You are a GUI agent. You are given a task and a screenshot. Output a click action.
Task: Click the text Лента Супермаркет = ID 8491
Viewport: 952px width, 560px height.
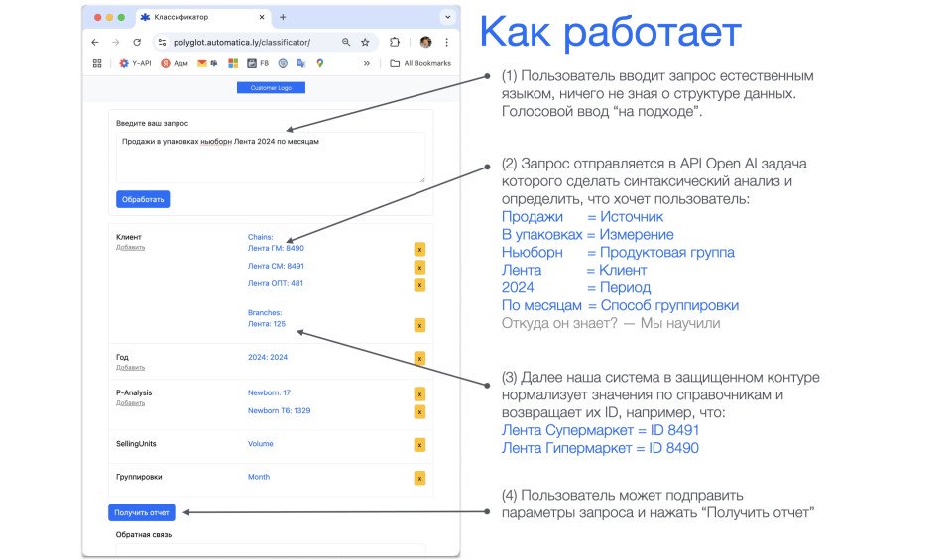(600, 430)
